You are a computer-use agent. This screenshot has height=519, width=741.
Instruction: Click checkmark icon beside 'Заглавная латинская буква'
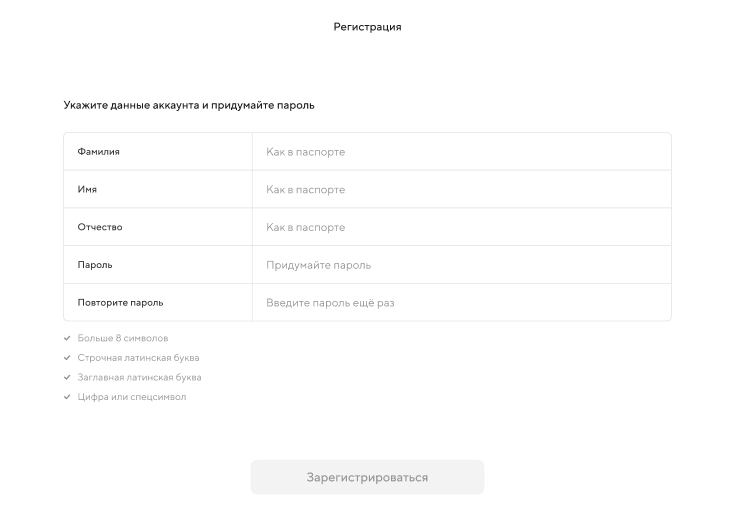pos(67,378)
